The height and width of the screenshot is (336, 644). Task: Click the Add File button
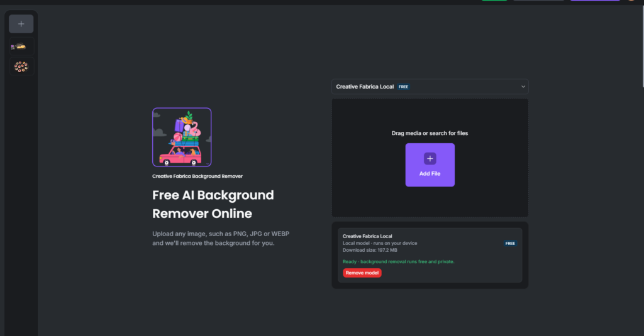430,165
